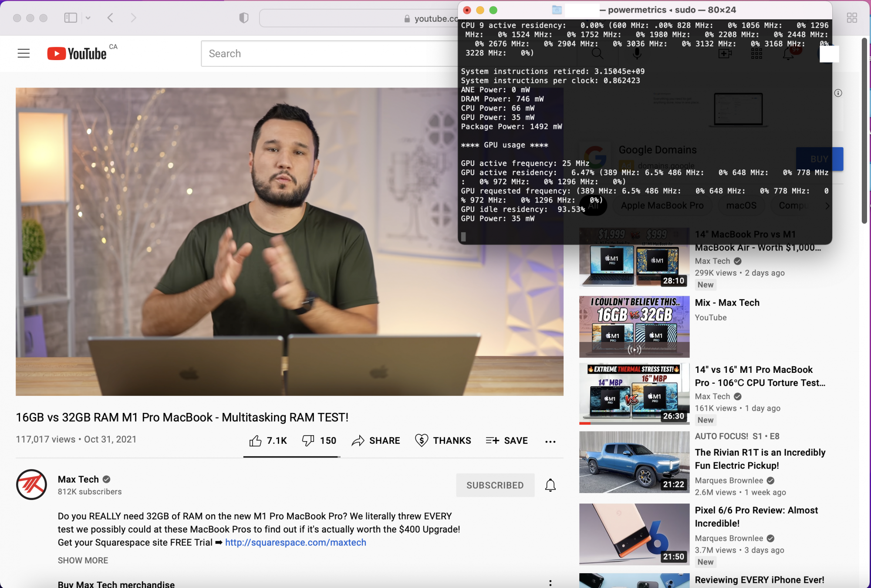
Task: Expand description with SHOW MORE
Action: 83,561
